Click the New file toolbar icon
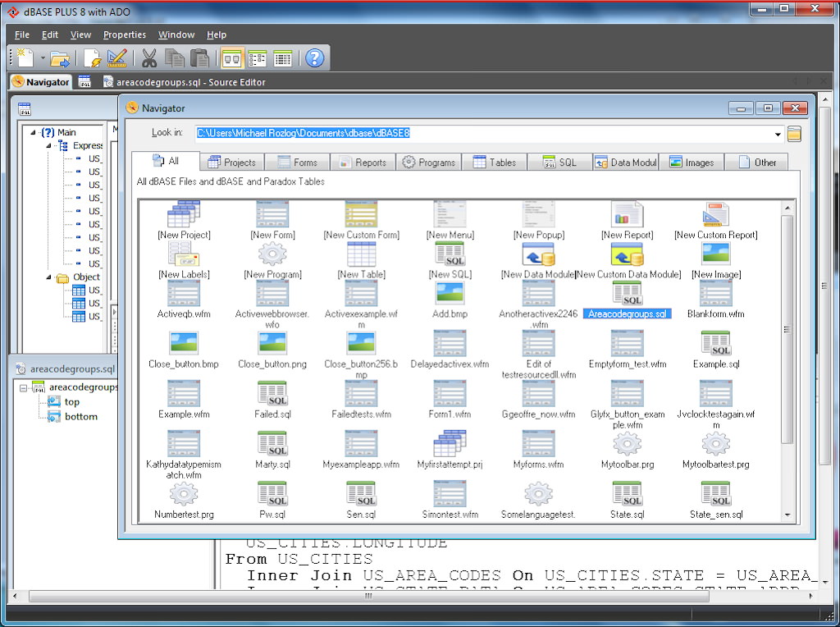Screen dimensions: 840x627 tap(25, 58)
